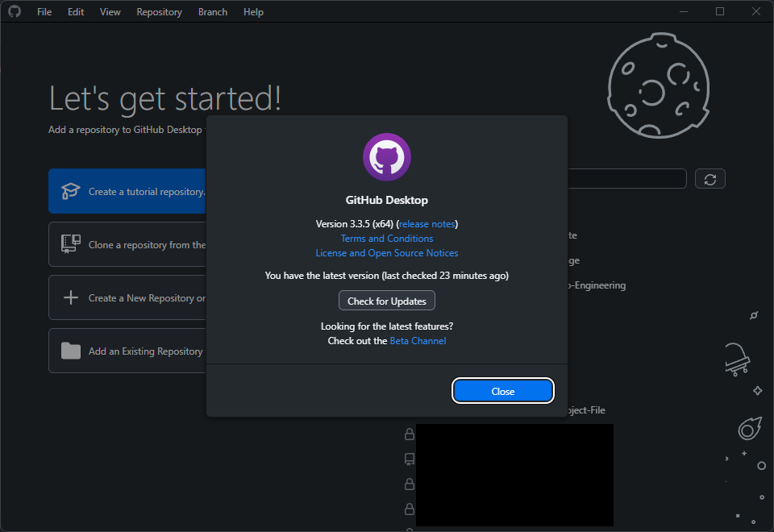Open the release notes link
This screenshot has height=532, width=774.
(427, 223)
